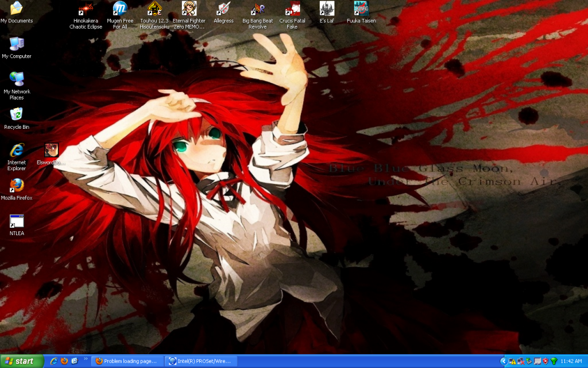Image resolution: width=588 pixels, height=368 pixels.
Task: Open the NTLEA shortcut
Action: pos(17,225)
